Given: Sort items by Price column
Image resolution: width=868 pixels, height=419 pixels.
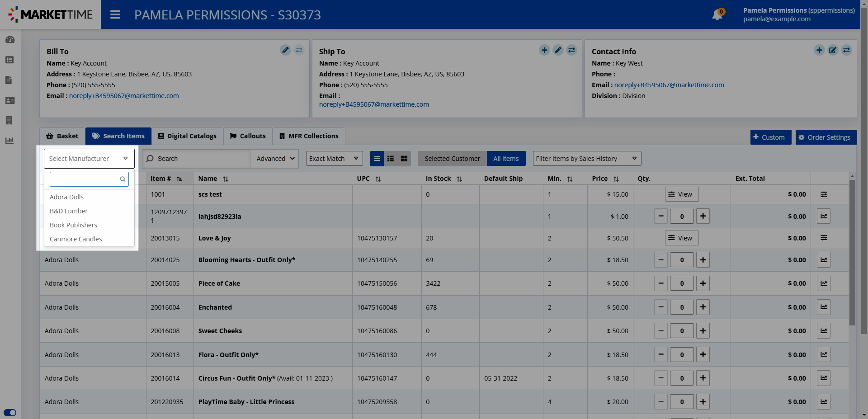Looking at the screenshot, I should pyautogui.click(x=616, y=179).
